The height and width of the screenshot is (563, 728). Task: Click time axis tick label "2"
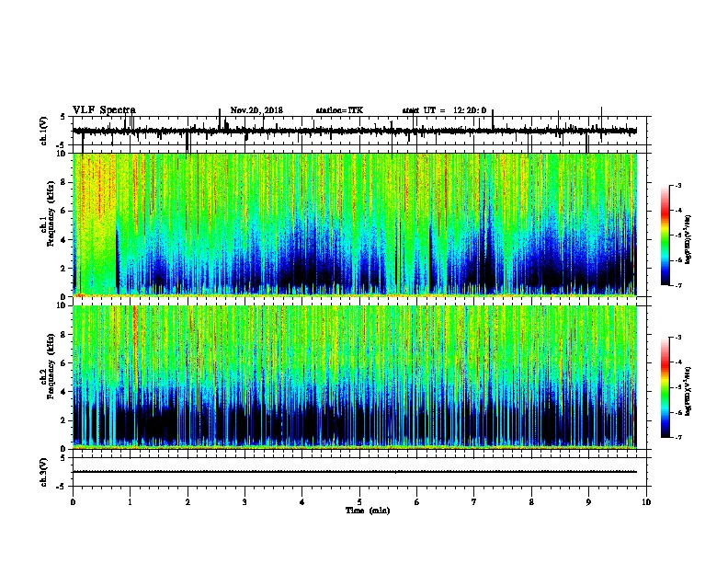(x=188, y=502)
